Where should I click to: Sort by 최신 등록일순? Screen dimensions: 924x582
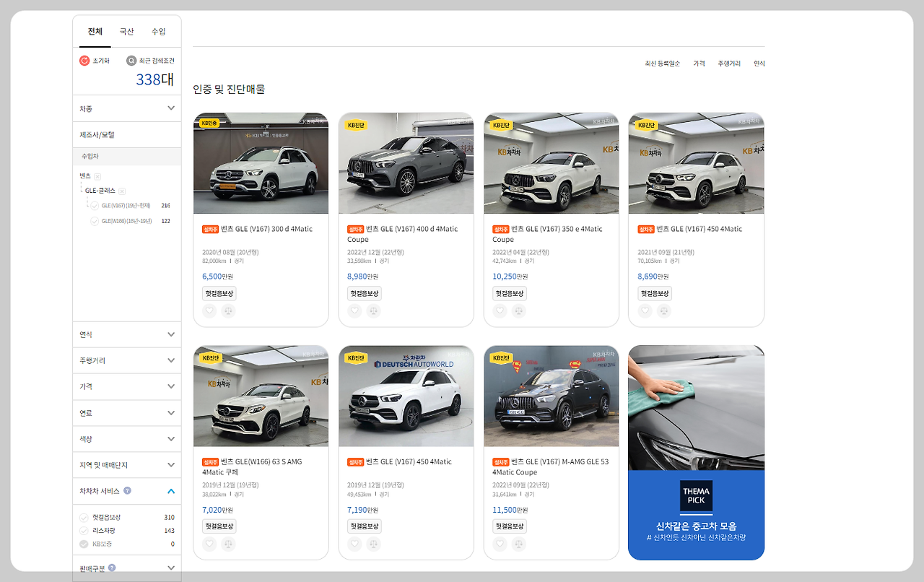(x=663, y=64)
